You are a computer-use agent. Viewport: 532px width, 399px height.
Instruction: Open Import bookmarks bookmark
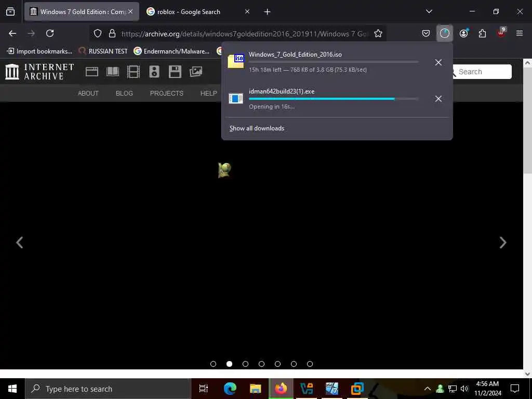point(39,51)
